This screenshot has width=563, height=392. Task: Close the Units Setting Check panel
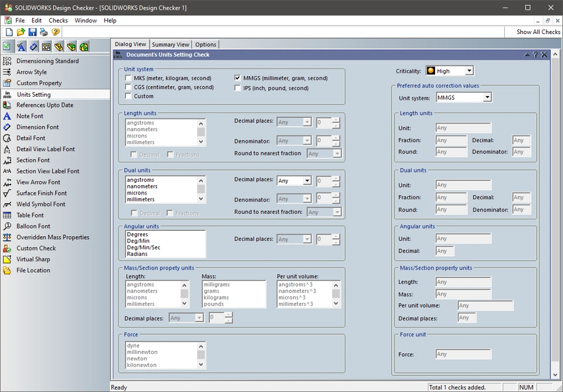tap(544, 54)
